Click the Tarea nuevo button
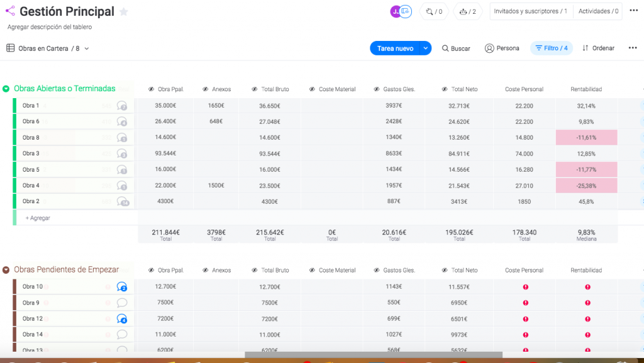This screenshot has width=644, height=363. (394, 48)
